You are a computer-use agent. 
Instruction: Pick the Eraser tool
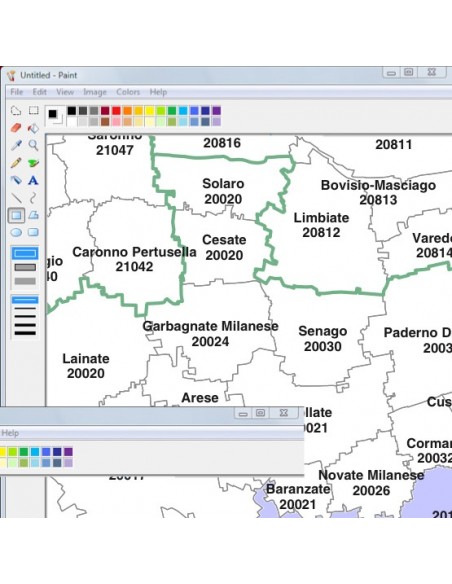pyautogui.click(x=16, y=128)
